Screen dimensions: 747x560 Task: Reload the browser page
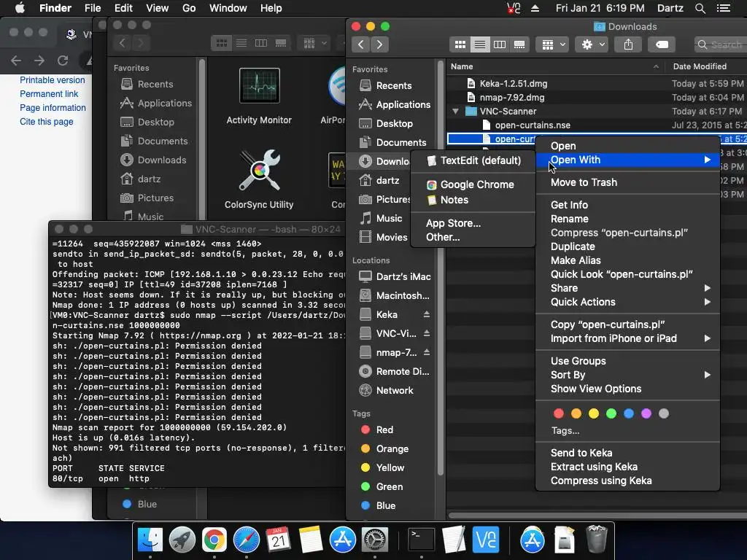tap(63, 61)
